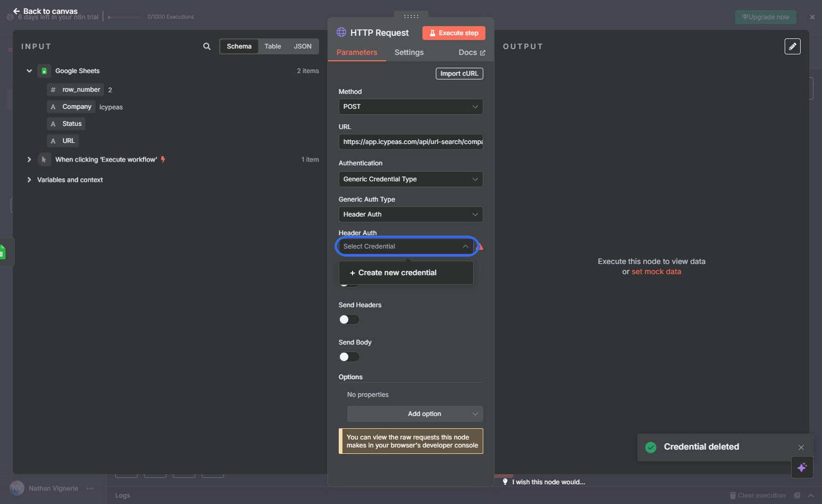Open the user options ellipsis menu
The image size is (822, 504).
pyautogui.click(x=90, y=489)
